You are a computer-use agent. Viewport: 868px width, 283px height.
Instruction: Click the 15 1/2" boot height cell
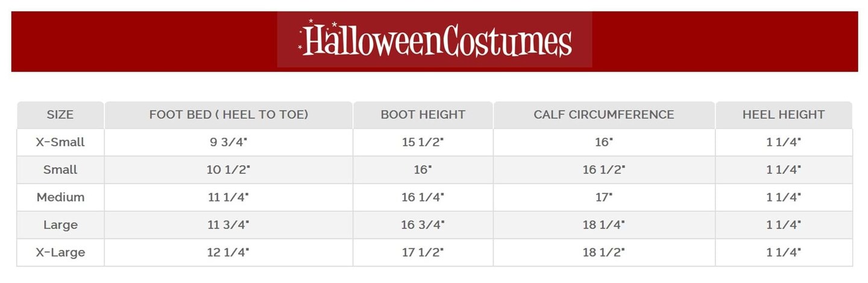click(x=423, y=143)
